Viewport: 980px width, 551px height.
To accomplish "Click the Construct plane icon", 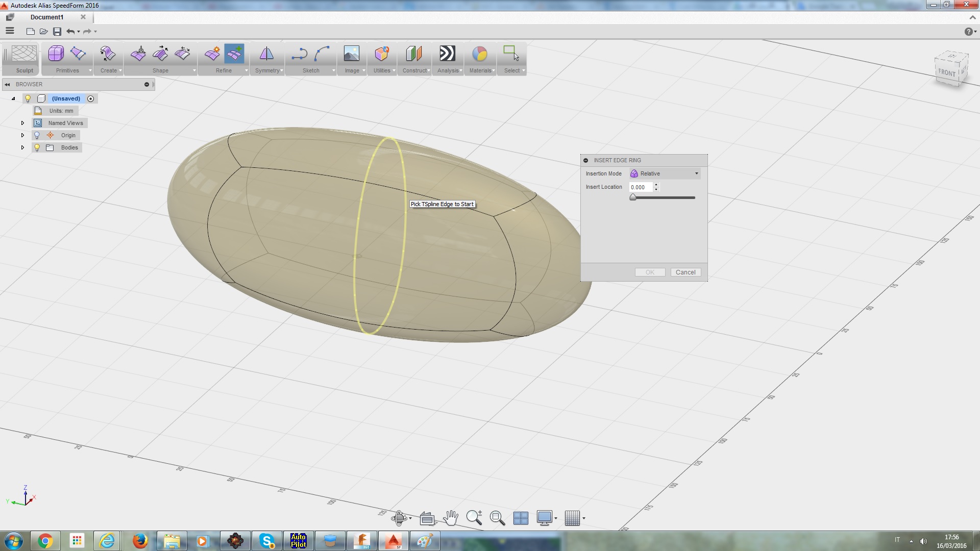I will (414, 54).
